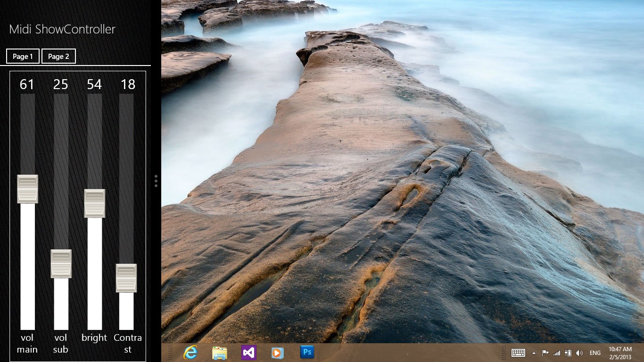Open the network signal icon

pos(557,353)
